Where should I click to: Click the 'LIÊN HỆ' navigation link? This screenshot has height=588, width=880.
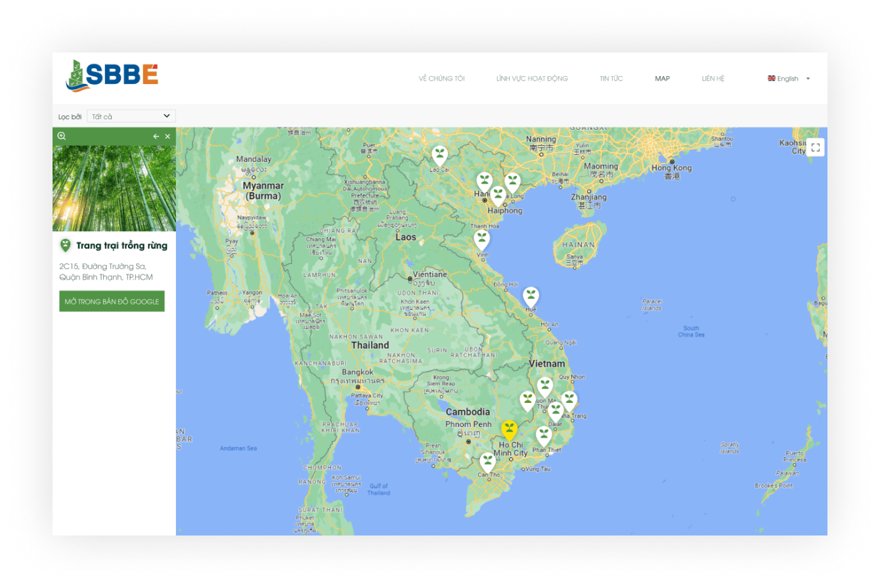713,79
